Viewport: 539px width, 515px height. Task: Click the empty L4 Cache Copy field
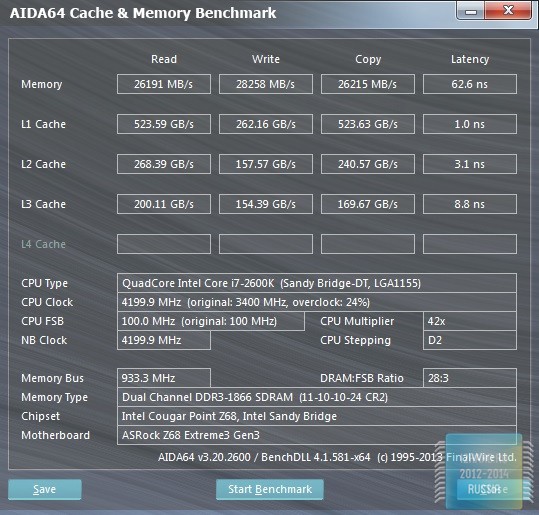(368, 244)
